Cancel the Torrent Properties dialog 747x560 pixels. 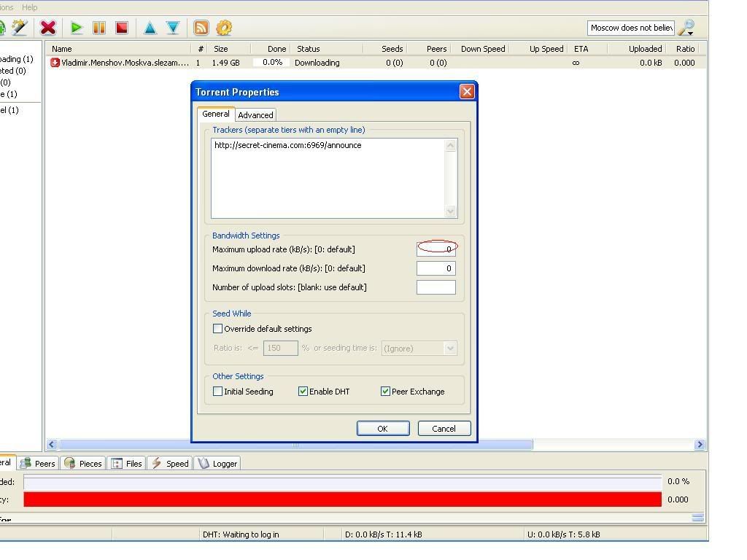444,429
